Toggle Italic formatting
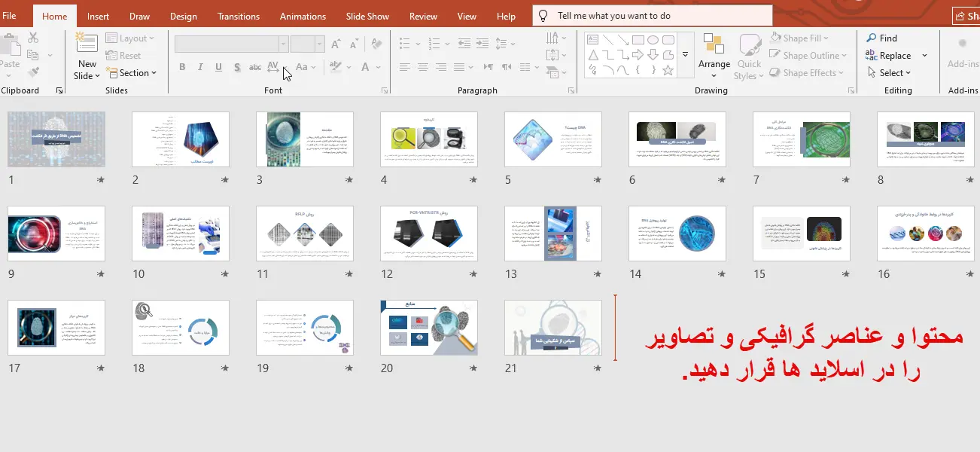Viewport: 980px width, 452px height. [x=200, y=67]
